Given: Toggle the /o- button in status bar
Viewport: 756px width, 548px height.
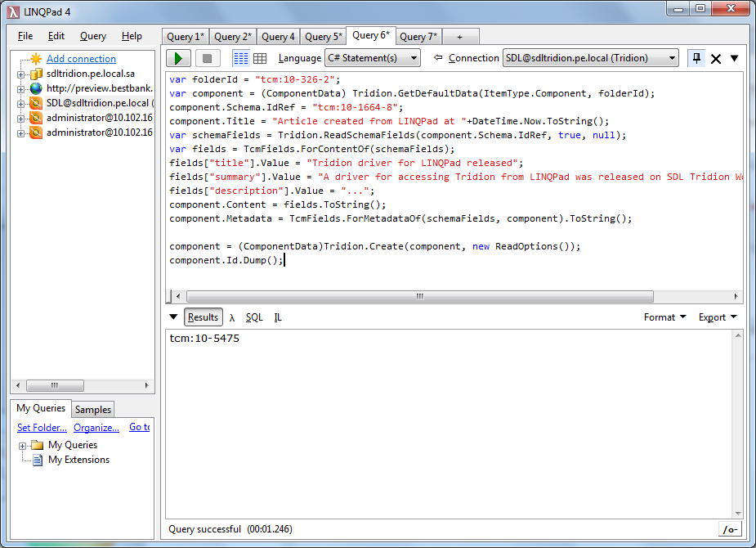Looking at the screenshot, I should click(729, 529).
